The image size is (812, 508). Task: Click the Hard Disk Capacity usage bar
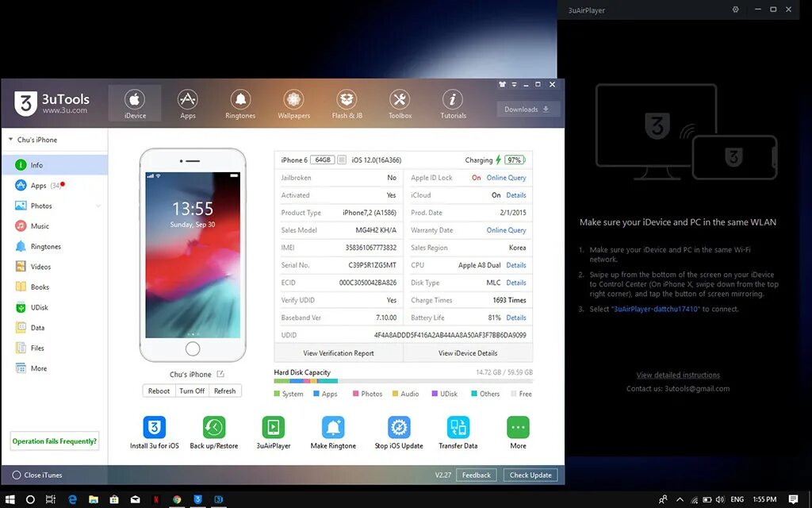[x=404, y=381]
